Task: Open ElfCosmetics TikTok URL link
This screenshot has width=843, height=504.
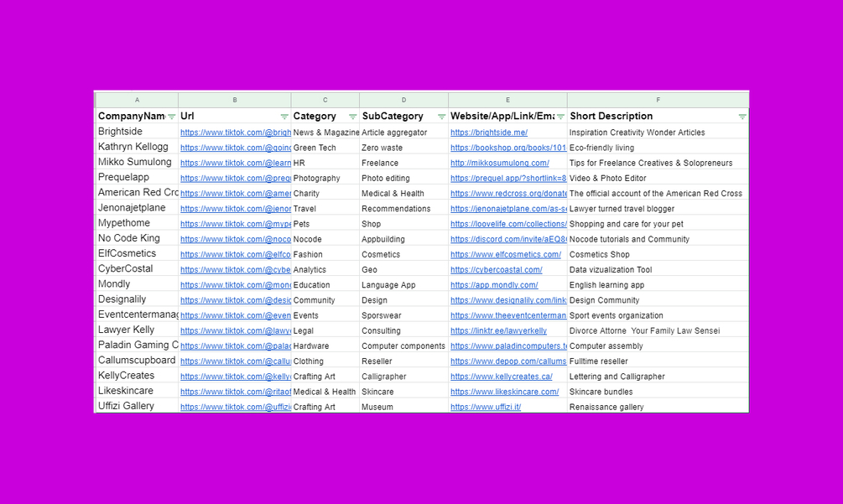Action: [236, 254]
